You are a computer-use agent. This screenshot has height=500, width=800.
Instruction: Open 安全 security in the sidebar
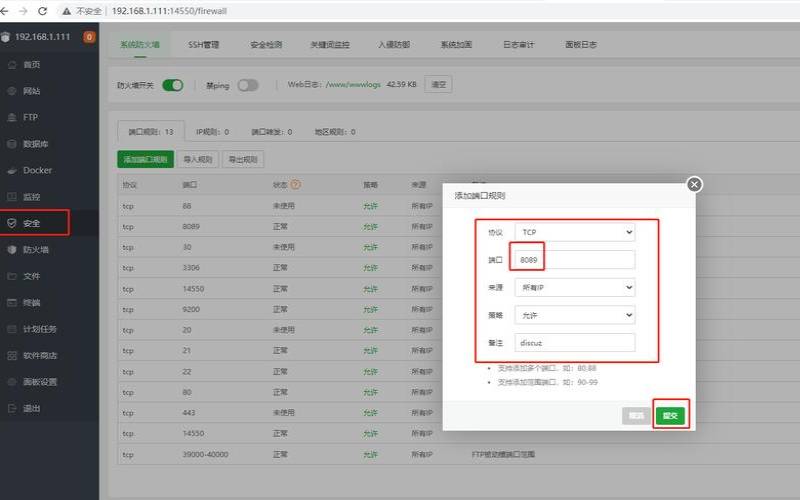pos(31,223)
